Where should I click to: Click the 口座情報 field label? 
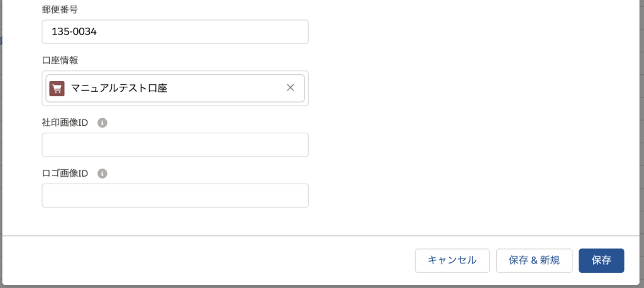point(60,60)
